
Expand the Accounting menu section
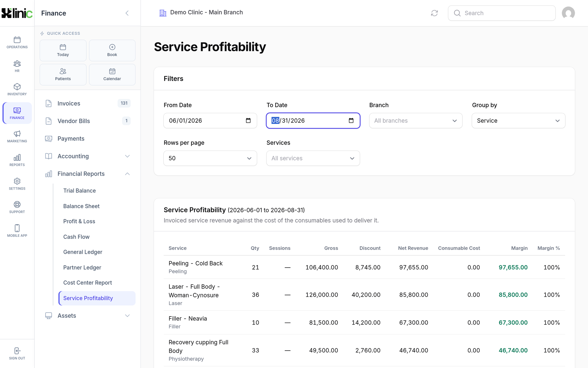88,156
